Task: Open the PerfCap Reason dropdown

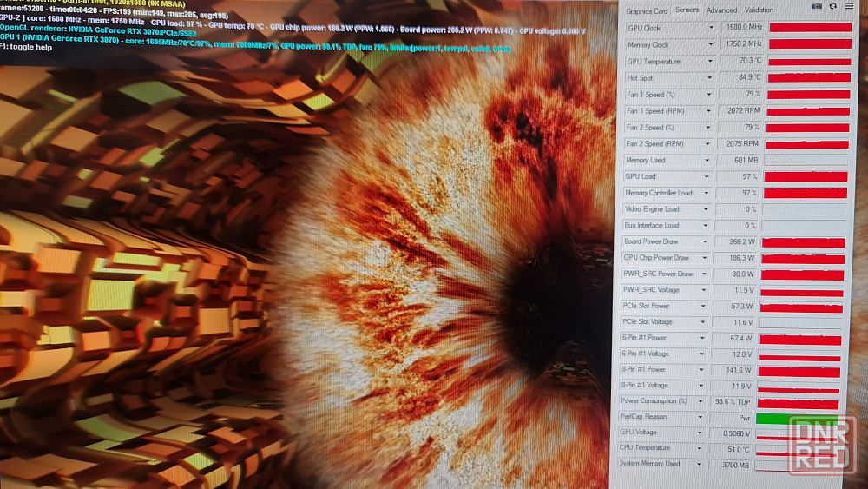Action: 700,416
